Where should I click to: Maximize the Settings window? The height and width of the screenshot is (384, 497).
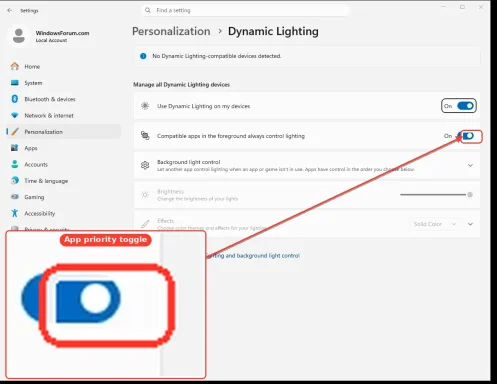tap(462, 7)
